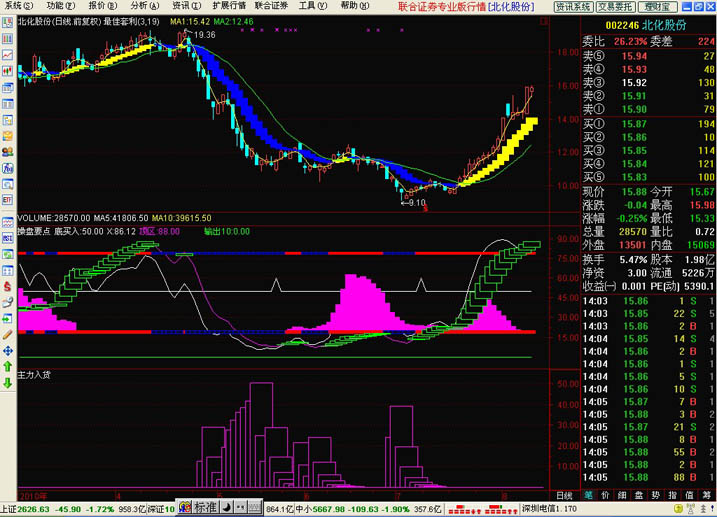This screenshot has width=717, height=517.
Task: Click the blue BS/指数 toolbar icon
Action: (x=8, y=239)
